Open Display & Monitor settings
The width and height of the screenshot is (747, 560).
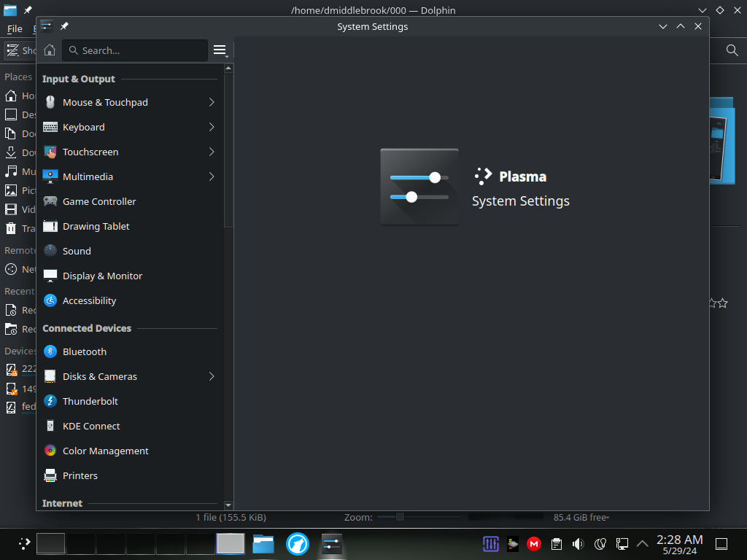pyautogui.click(x=130, y=276)
